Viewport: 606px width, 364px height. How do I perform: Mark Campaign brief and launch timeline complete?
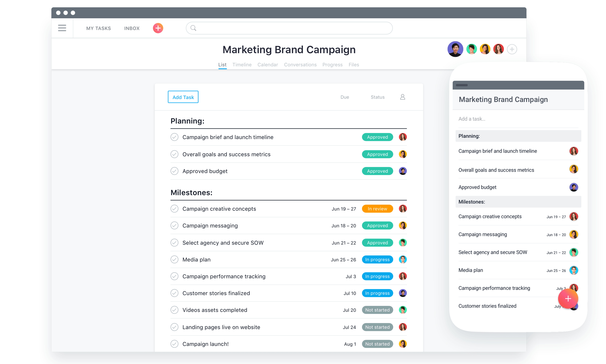[174, 137]
